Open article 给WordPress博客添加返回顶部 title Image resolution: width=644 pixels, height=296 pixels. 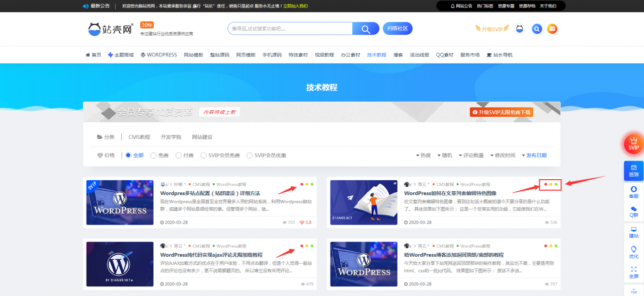454,255
